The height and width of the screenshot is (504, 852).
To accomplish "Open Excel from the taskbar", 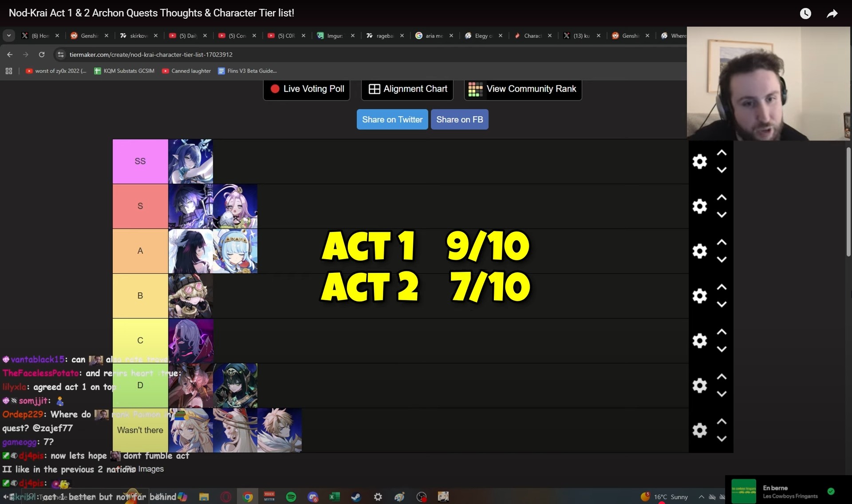I will [x=334, y=497].
